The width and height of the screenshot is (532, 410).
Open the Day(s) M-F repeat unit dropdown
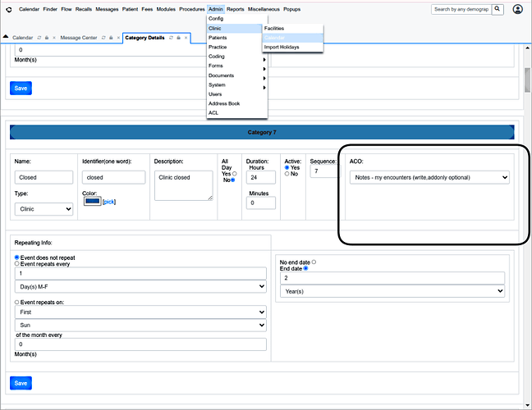[x=140, y=287]
